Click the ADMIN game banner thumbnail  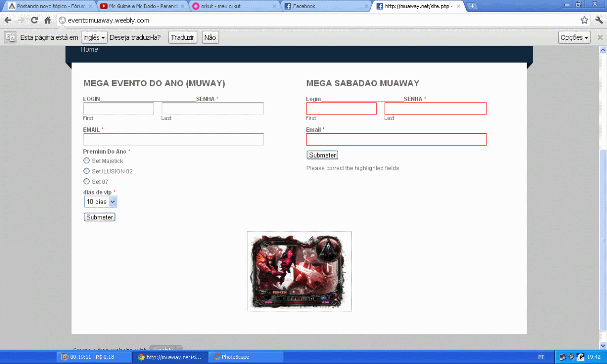[x=299, y=271]
